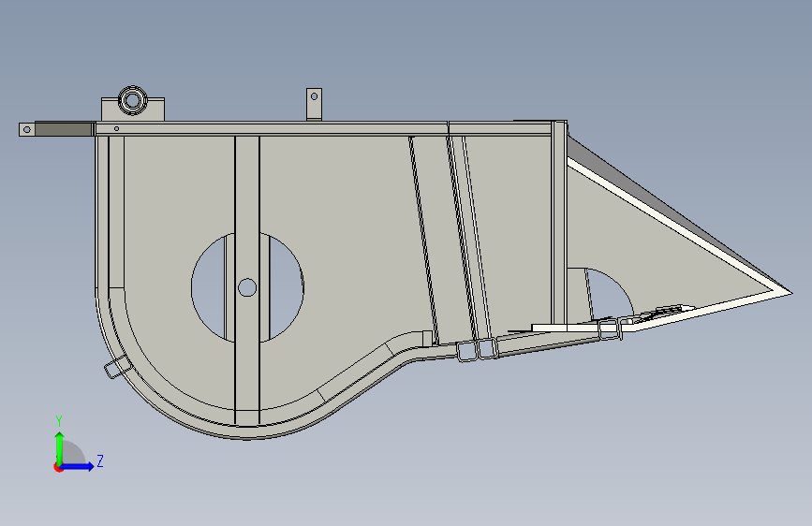This screenshot has height=526, width=812.
Task: Click the red X axis ball at triad origin
Action: 58,468
